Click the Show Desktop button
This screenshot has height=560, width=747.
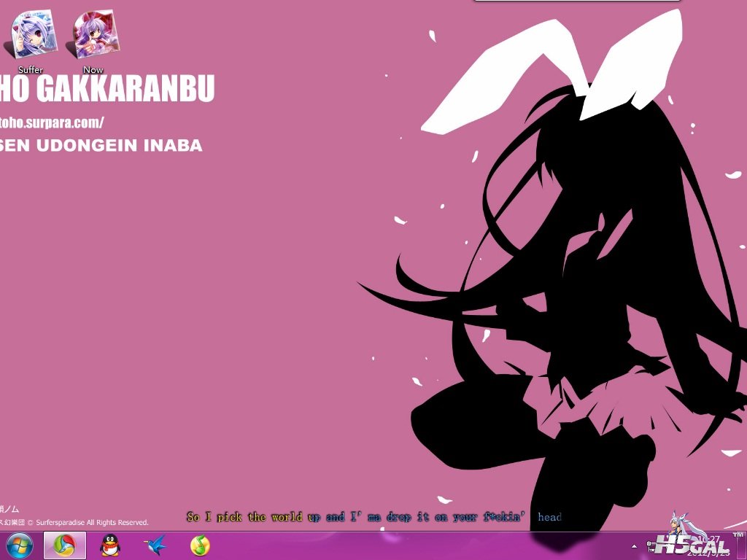[741, 545]
